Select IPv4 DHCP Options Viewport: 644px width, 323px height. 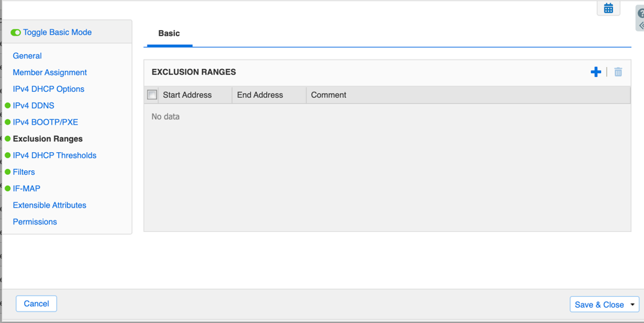pos(48,89)
